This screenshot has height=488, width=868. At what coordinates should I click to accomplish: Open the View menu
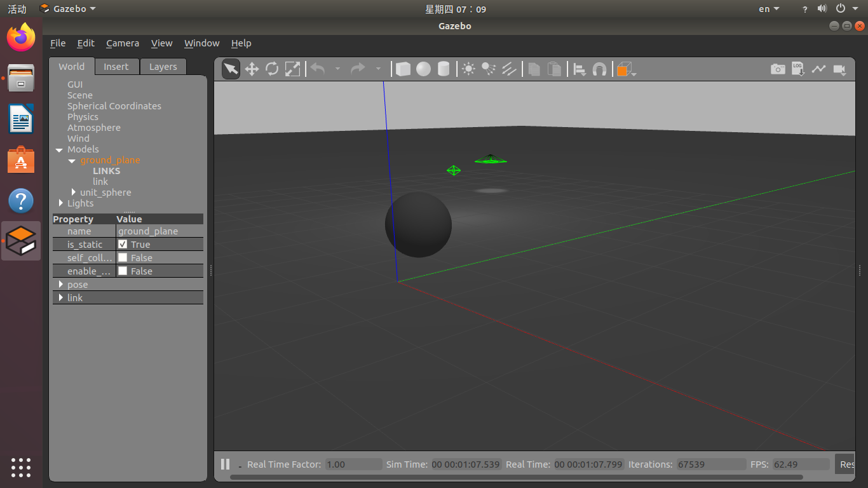[161, 43]
